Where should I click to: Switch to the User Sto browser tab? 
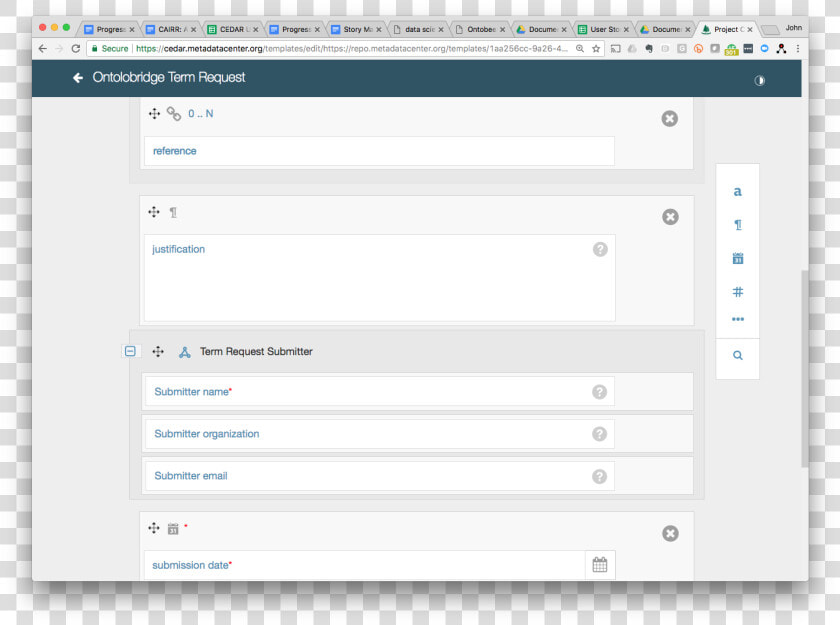click(604, 29)
